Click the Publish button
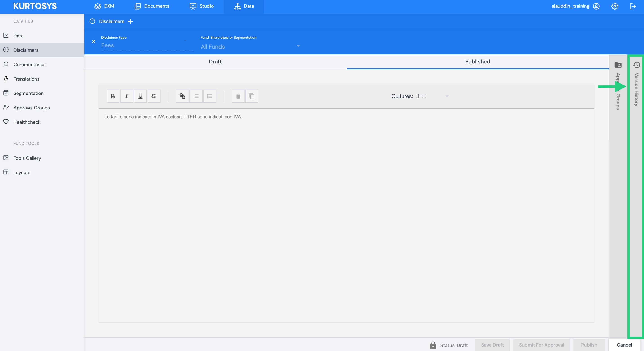This screenshot has width=644, height=351. click(589, 345)
